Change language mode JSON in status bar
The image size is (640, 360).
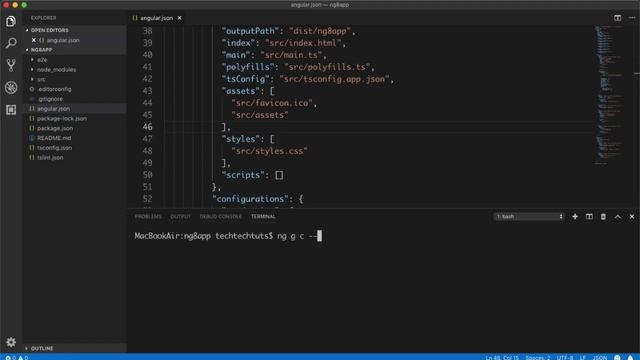pyautogui.click(x=600, y=358)
